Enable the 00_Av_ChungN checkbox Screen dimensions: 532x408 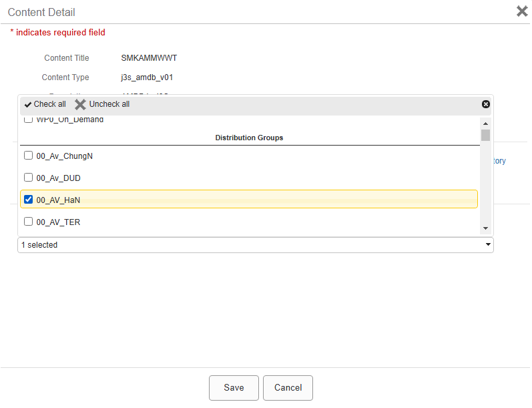(x=29, y=156)
